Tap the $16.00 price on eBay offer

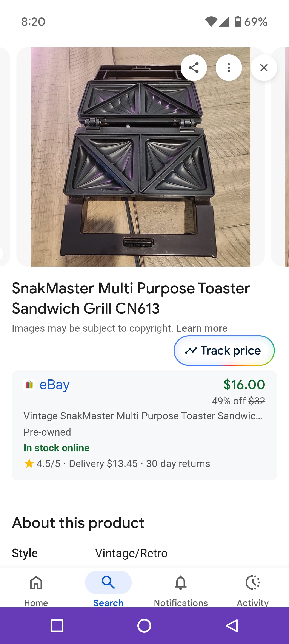[x=244, y=384]
